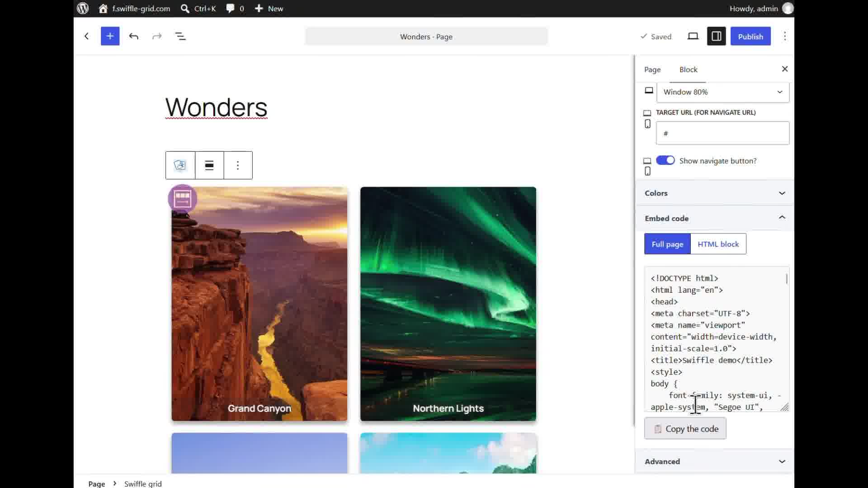Toggle the block inserter plus button

(110, 36)
